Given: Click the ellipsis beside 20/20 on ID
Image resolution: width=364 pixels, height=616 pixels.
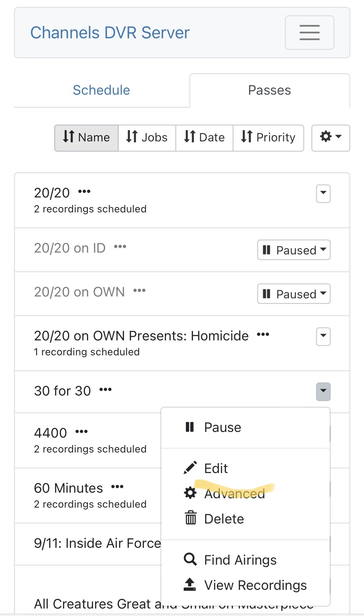Looking at the screenshot, I should coord(120,247).
